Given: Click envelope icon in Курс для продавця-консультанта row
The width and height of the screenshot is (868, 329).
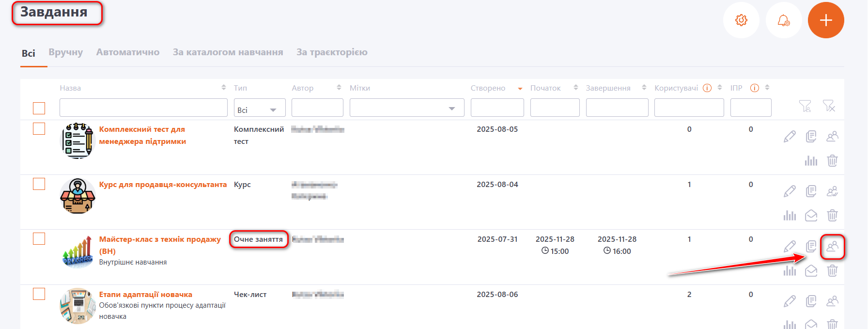Looking at the screenshot, I should pyautogui.click(x=811, y=215).
